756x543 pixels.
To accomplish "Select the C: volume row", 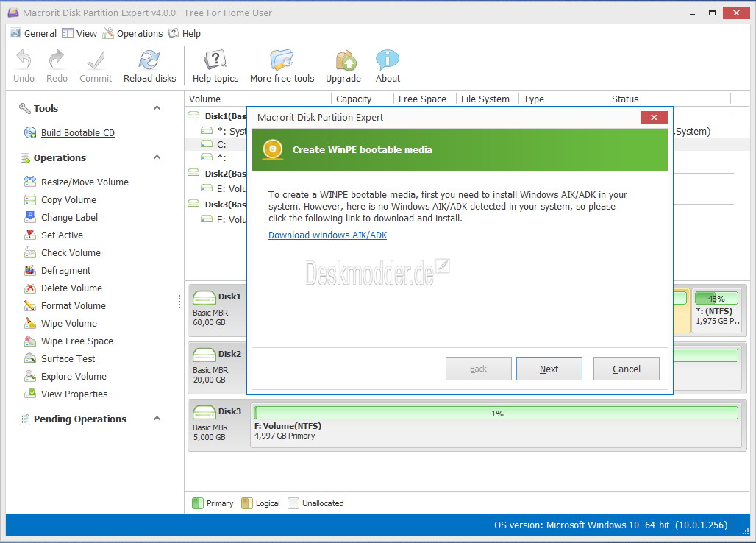I will (x=216, y=144).
